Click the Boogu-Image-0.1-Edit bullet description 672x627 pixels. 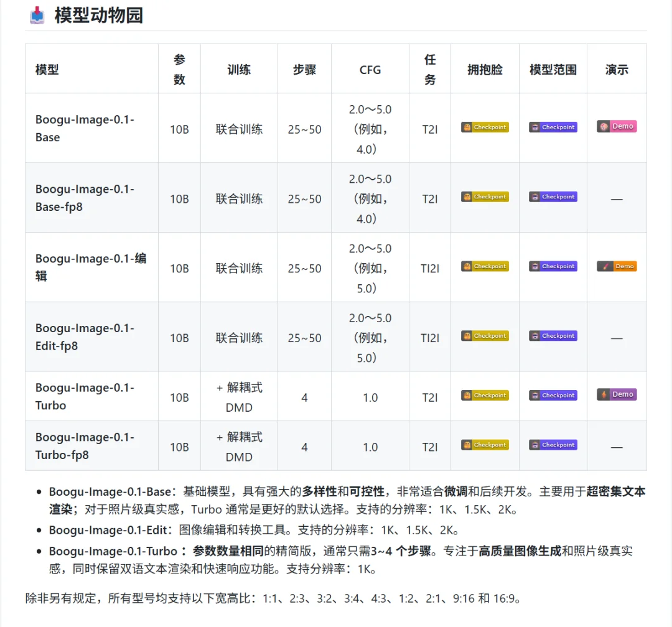[x=254, y=530]
